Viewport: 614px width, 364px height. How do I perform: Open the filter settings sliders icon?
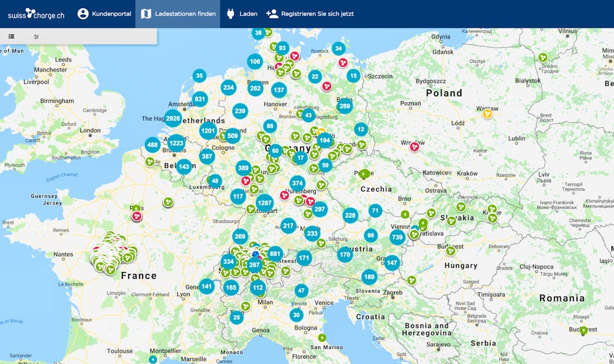pos(36,36)
